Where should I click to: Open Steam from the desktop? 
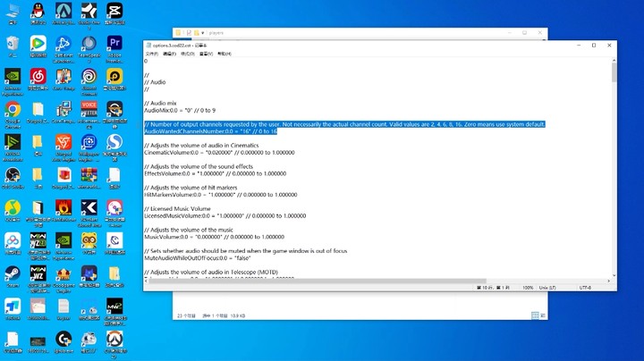click(13, 276)
